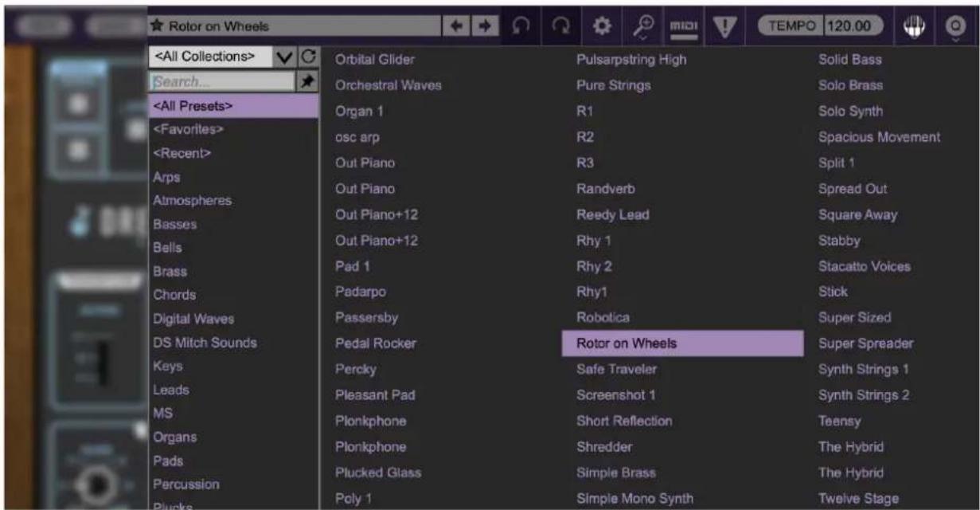Load the Reedy Lead preset
Image resolution: width=980 pixels, height=510 pixels.
click(613, 214)
